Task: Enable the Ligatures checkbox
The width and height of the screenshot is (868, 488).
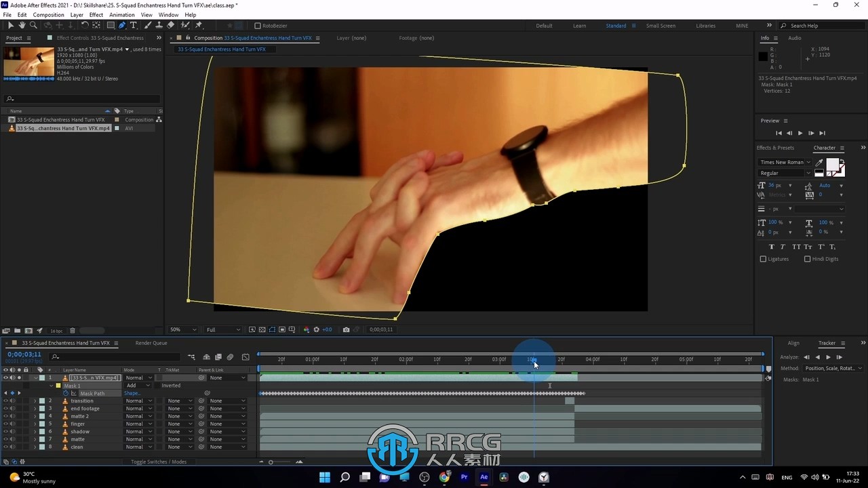Action: coord(763,259)
